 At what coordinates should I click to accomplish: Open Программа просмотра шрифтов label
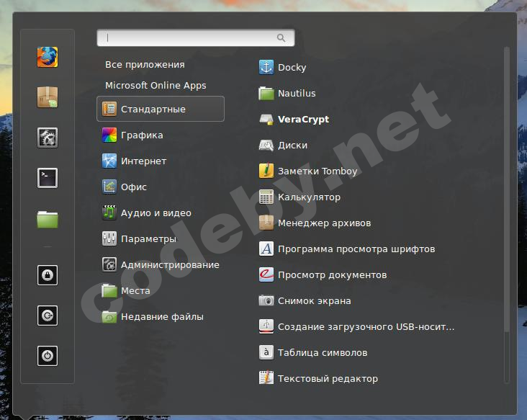click(x=356, y=249)
